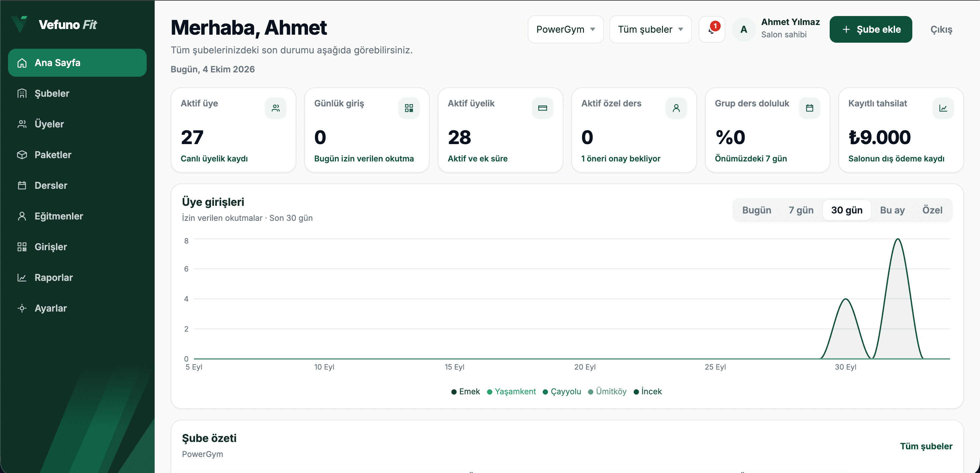Click the QR grid icon next to Girişler
980x473 pixels.
tap(22, 247)
